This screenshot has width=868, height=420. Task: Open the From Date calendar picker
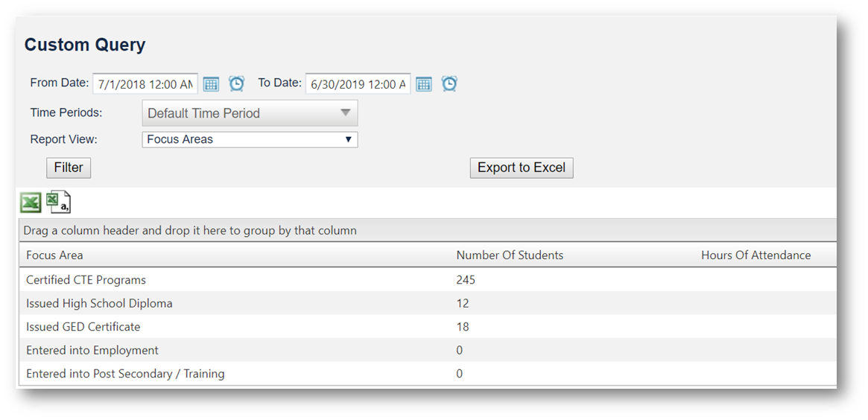pyautogui.click(x=211, y=84)
